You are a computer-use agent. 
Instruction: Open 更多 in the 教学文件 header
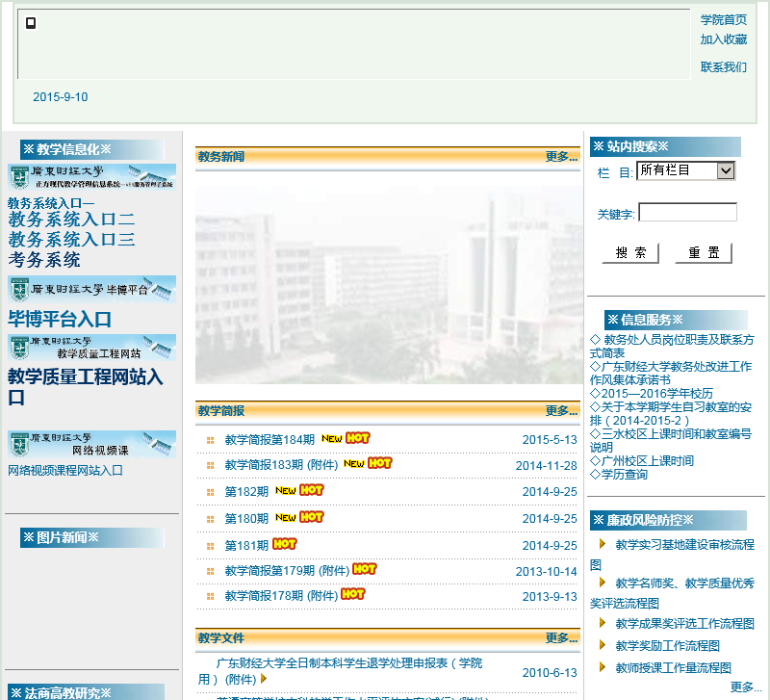click(x=560, y=637)
